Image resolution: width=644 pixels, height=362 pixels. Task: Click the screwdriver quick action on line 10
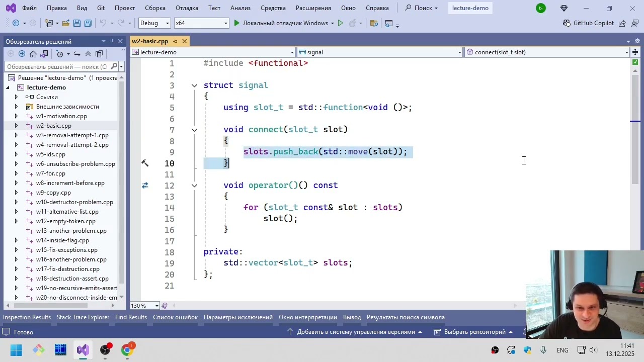coord(145,163)
